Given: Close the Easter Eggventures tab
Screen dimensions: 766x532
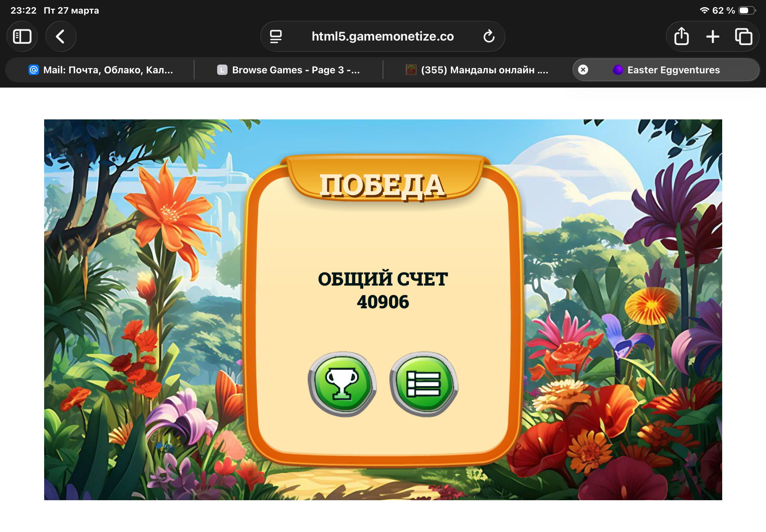Looking at the screenshot, I should click(x=583, y=70).
